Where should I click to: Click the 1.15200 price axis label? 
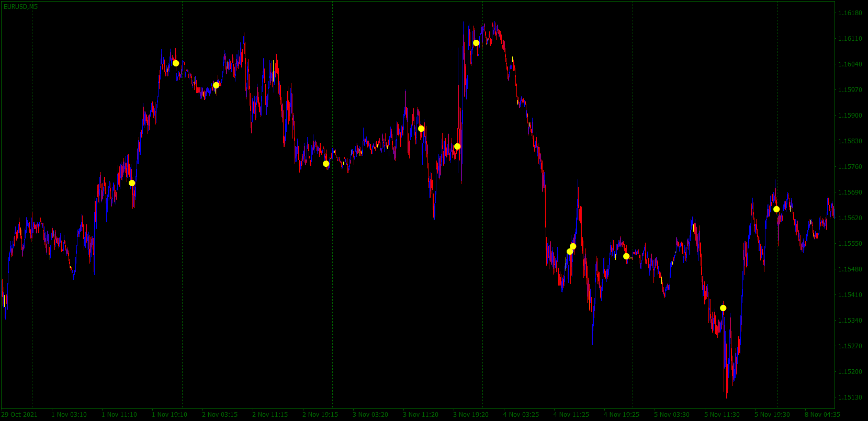[850, 372]
